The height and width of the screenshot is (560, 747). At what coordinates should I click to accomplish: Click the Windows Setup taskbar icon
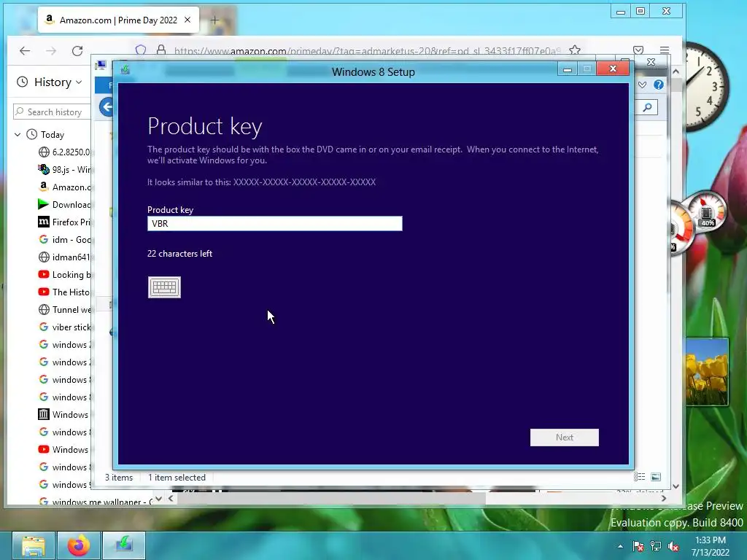(x=124, y=545)
